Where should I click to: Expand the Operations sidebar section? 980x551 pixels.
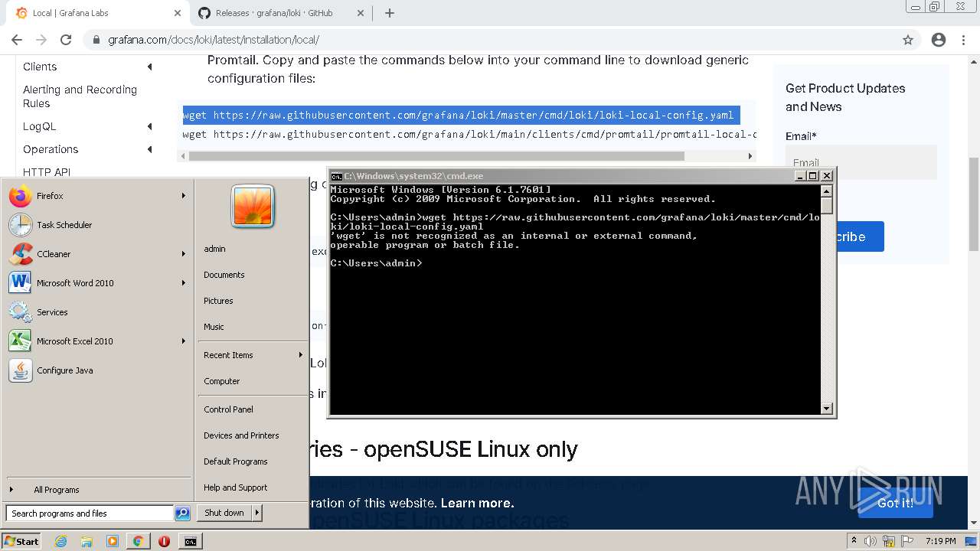tap(150, 149)
